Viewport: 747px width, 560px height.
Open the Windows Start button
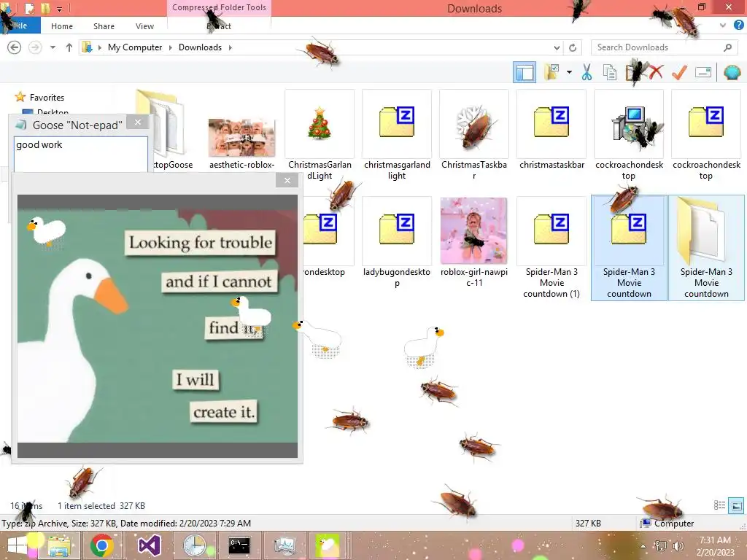click(18, 545)
